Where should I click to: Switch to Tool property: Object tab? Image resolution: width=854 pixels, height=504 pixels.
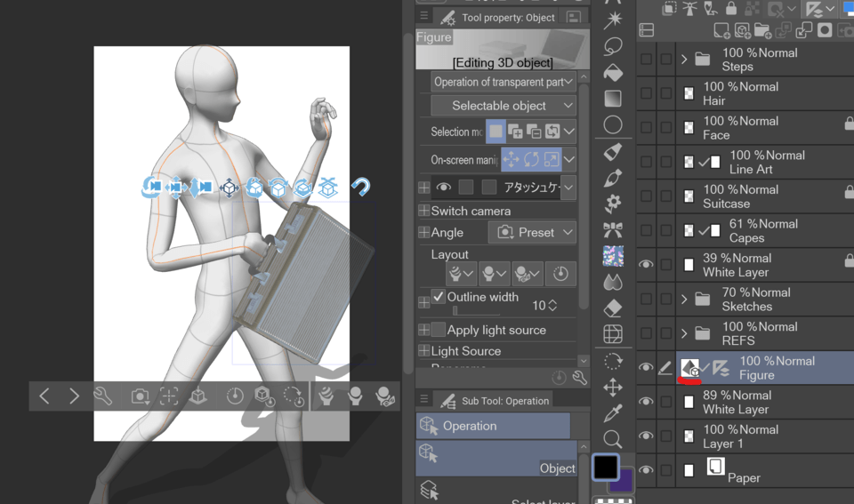pyautogui.click(x=497, y=18)
